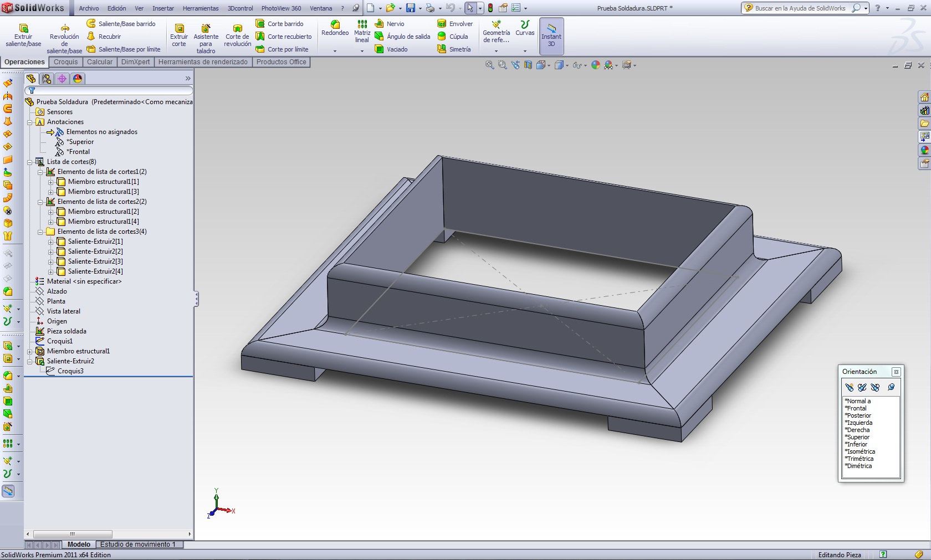Click Zoom to area icon
The image size is (931, 560).
pyautogui.click(x=502, y=65)
